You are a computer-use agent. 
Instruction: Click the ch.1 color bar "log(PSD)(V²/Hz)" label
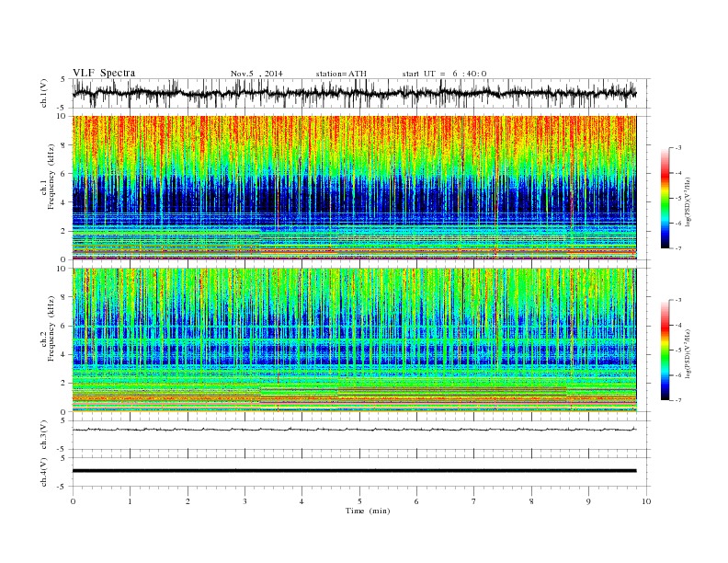(689, 202)
